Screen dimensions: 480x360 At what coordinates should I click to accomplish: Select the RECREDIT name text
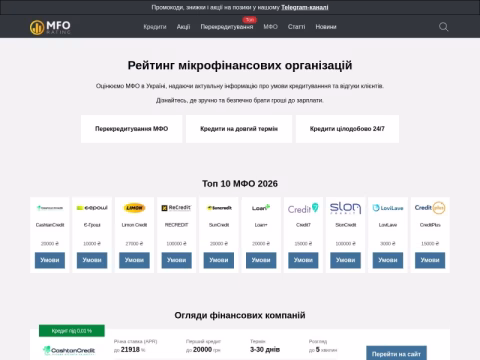(176, 225)
